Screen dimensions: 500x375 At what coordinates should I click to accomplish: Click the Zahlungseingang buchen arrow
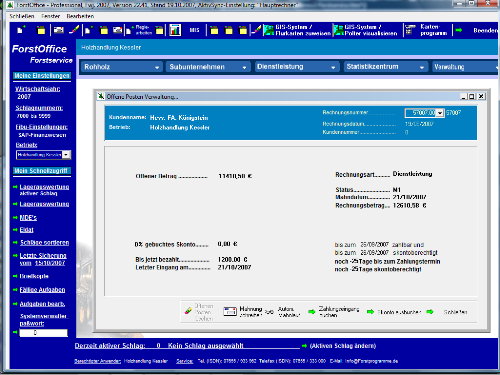[312, 312]
